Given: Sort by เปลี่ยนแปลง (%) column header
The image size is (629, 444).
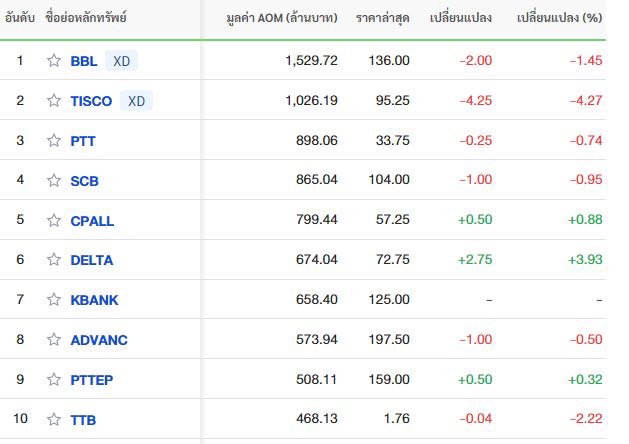Looking at the screenshot, I should pyautogui.click(x=560, y=18).
